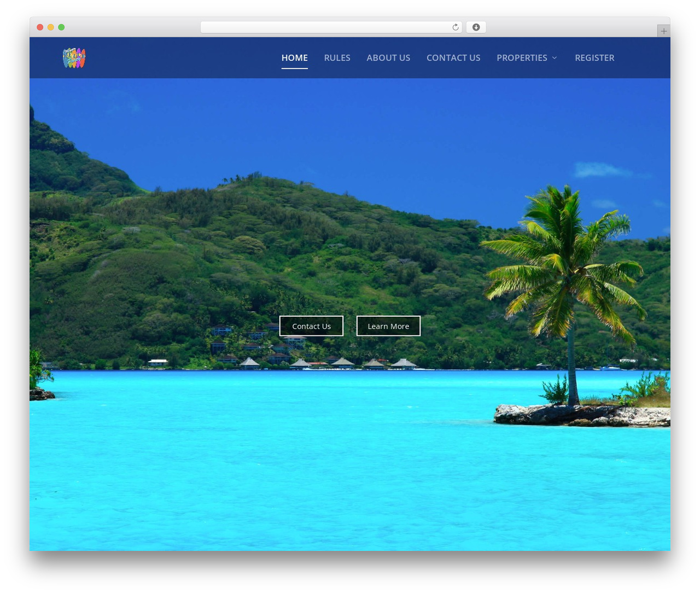
Task: Open a new tab with the plus button
Action: coord(663,31)
